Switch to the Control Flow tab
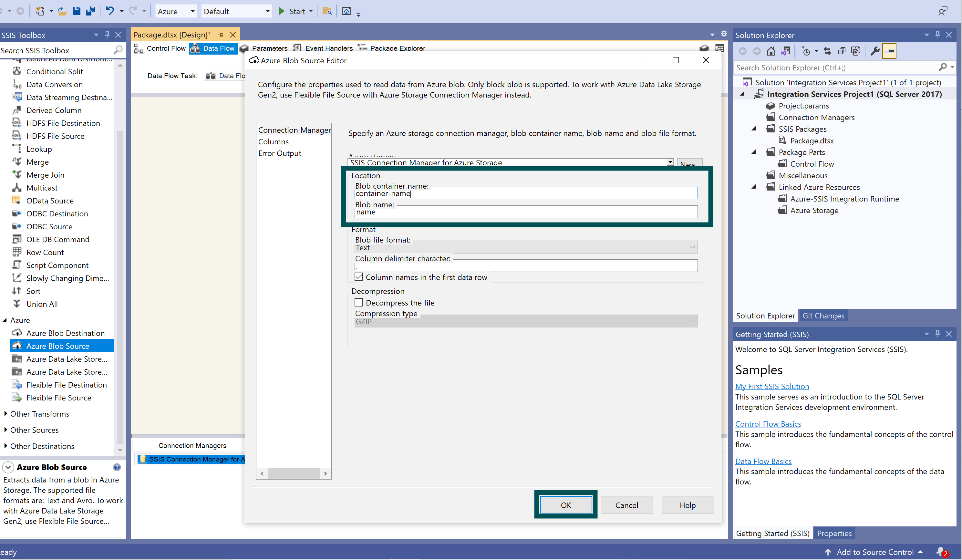This screenshot has width=962, height=560. [x=160, y=48]
